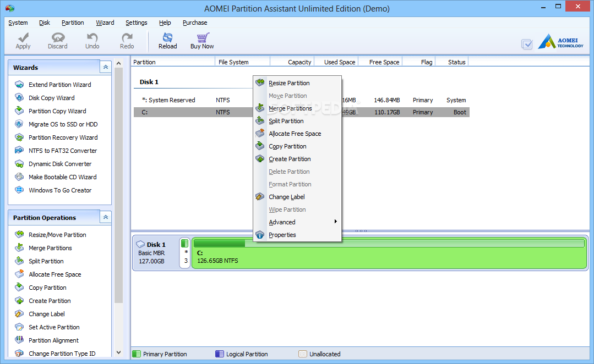Click the Partition Alignment icon

pyautogui.click(x=19, y=340)
